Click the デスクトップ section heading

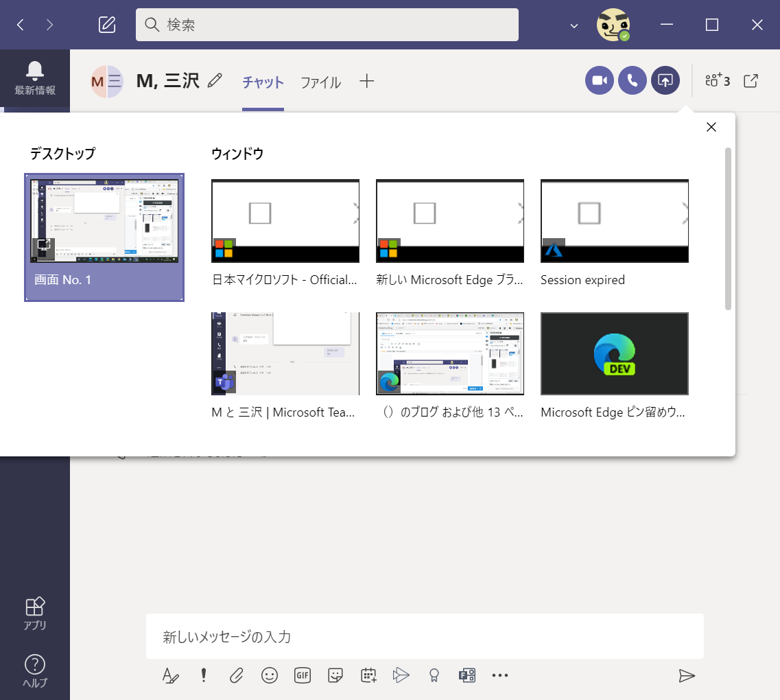62,154
